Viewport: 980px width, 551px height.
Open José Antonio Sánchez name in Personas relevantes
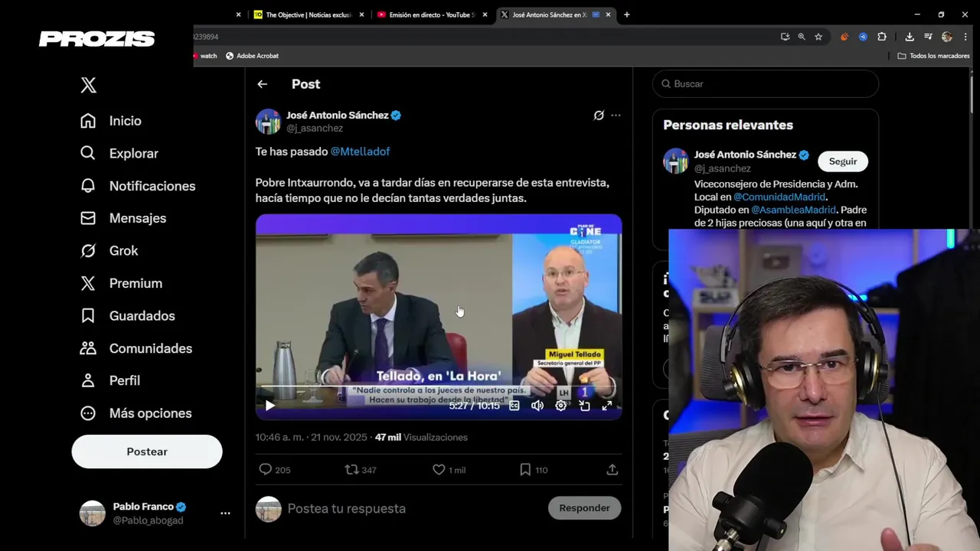pos(745,155)
